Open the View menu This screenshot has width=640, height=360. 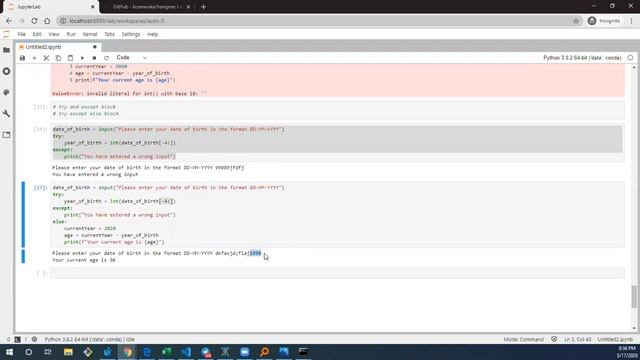point(54,34)
